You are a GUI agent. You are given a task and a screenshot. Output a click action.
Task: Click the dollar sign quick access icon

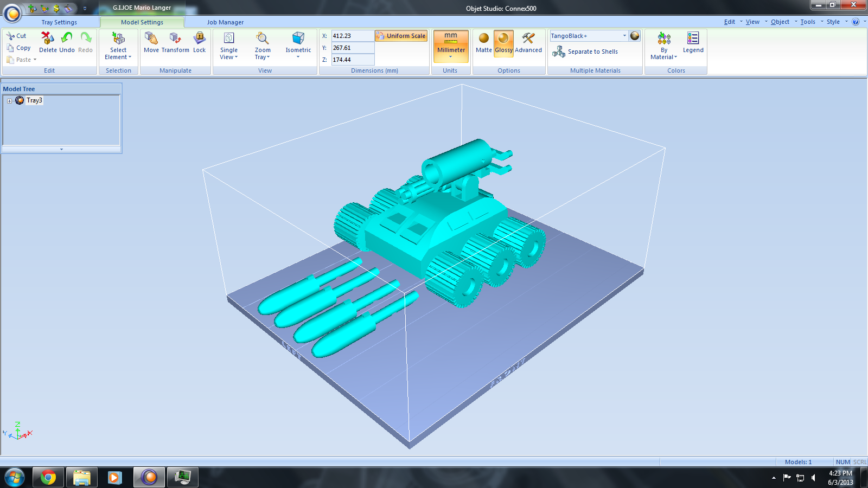coord(56,8)
